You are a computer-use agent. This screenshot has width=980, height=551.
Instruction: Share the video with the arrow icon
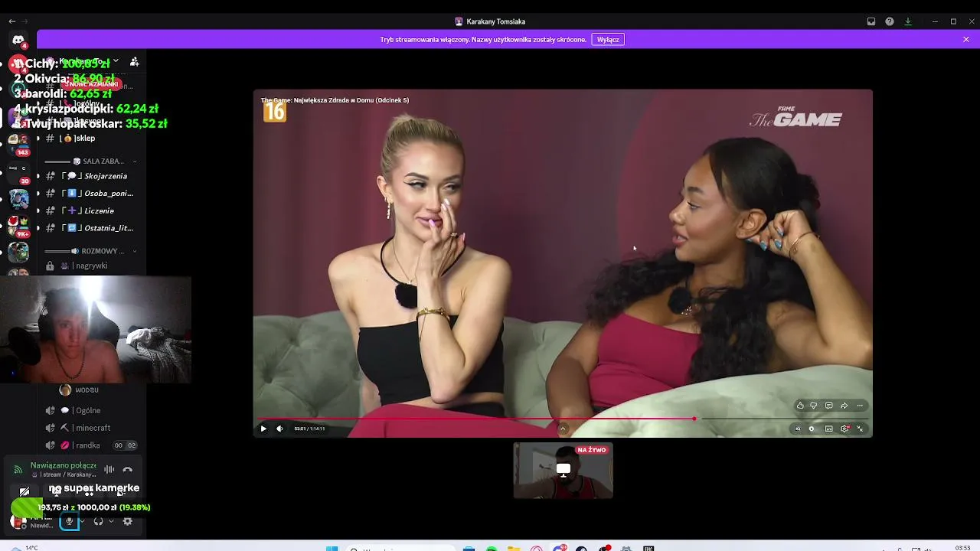pyautogui.click(x=844, y=406)
